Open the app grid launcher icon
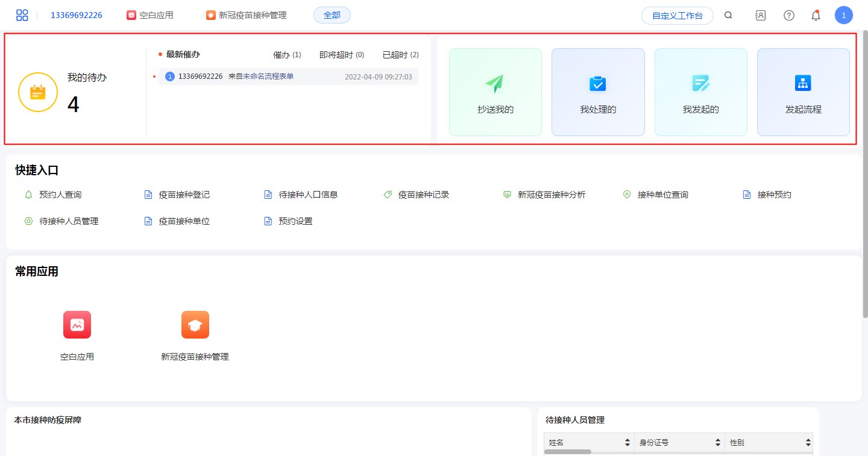Image resolution: width=868 pixels, height=456 pixels. [22, 15]
